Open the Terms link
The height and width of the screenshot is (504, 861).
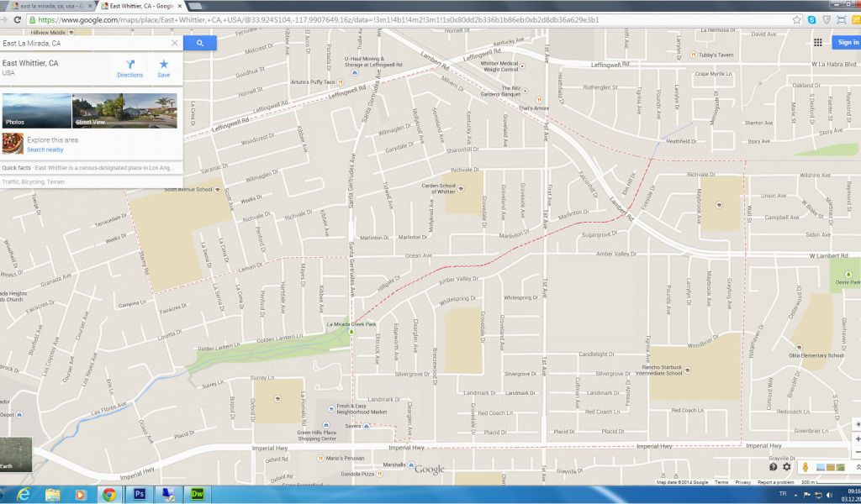pyautogui.click(x=721, y=482)
